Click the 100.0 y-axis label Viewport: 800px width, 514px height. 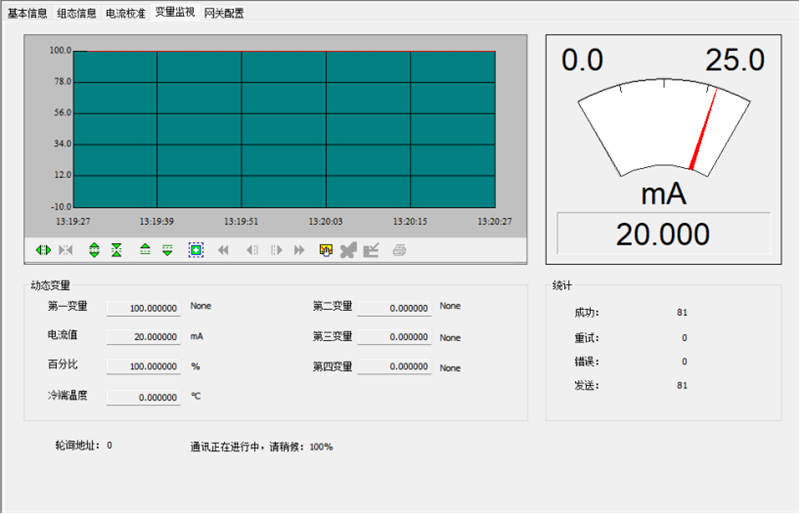[60, 50]
